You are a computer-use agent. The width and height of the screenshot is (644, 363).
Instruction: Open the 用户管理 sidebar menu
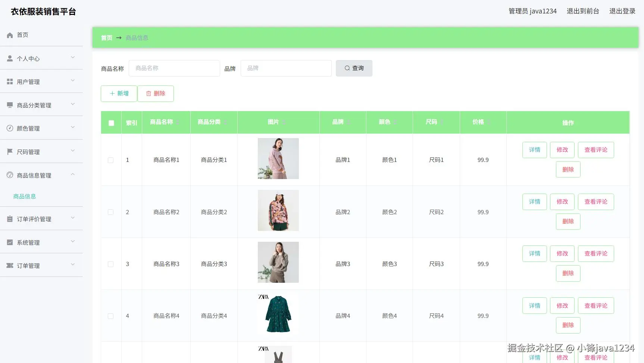[x=41, y=81]
